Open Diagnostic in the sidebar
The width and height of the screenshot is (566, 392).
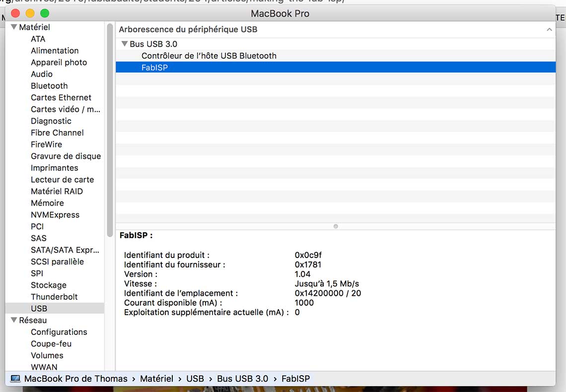pos(51,121)
